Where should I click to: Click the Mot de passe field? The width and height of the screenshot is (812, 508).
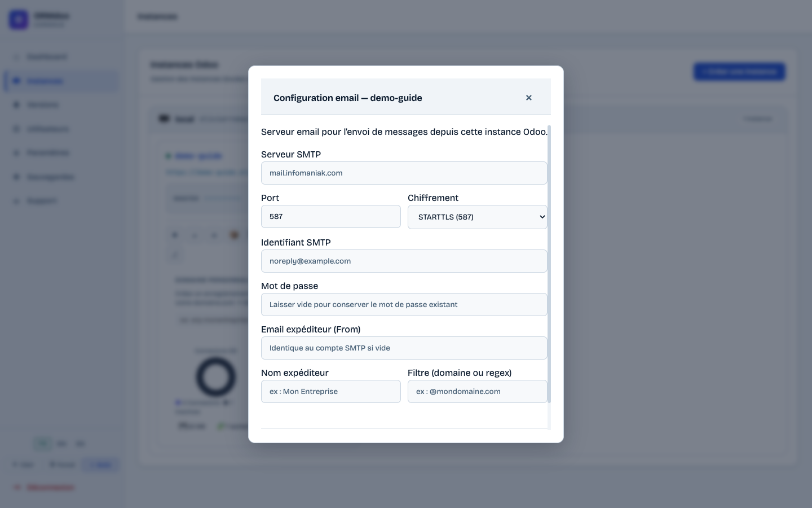(404, 304)
